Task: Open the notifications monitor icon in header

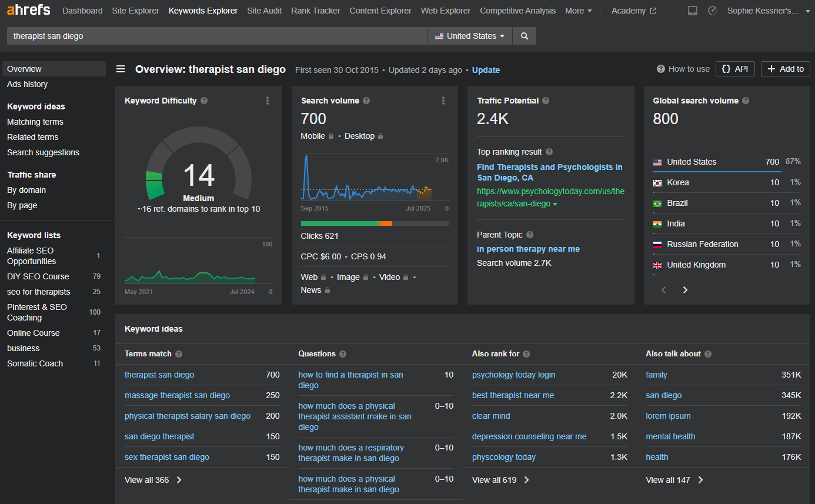Action: [x=693, y=11]
